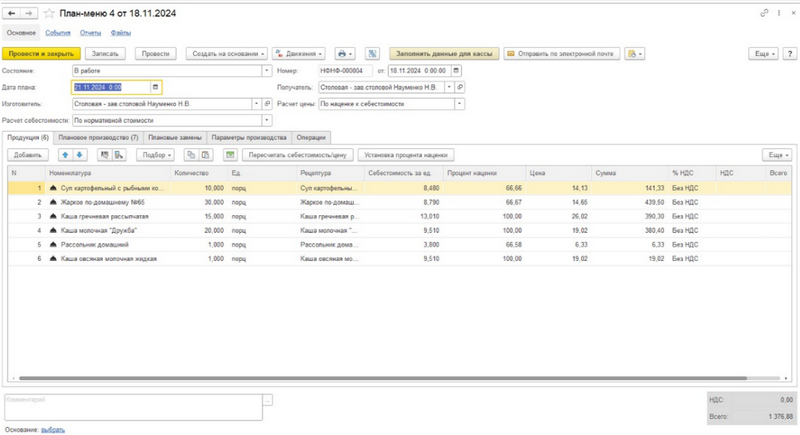This screenshot has width=800, height=435.
Task: Click the envelope icon on Отправить по электронной почте
Action: [511, 53]
